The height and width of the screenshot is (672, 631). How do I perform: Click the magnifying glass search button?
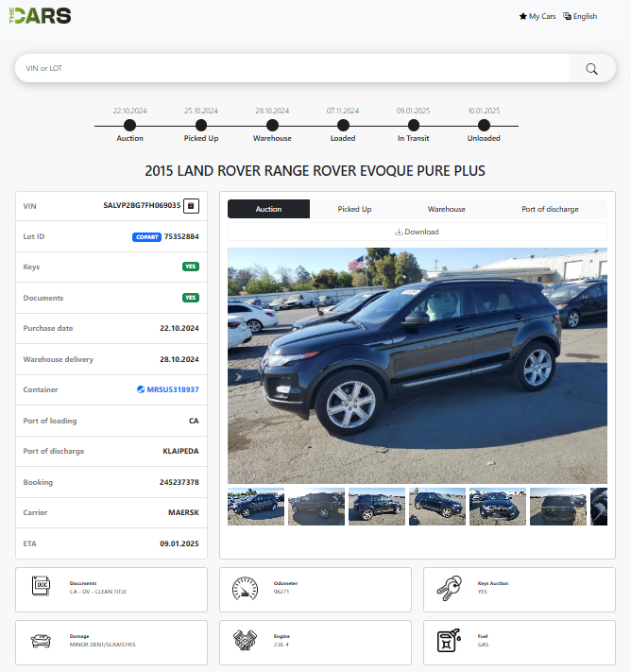coord(591,69)
